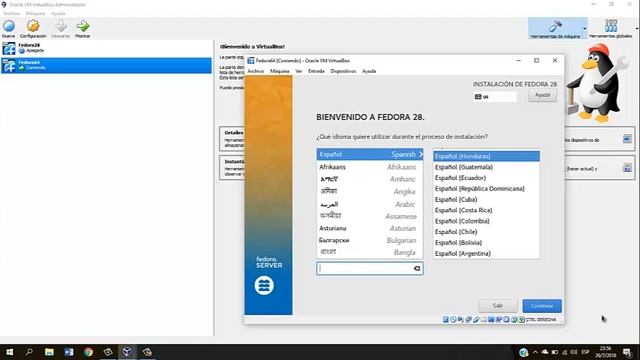Select Español (Argentina) locale
Viewport: 640px width, 360px height.
point(487,253)
